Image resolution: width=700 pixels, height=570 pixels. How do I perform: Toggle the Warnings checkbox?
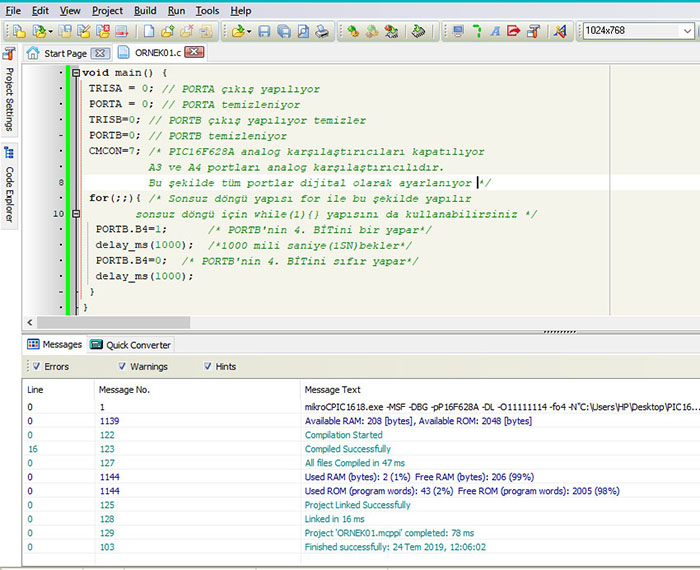[x=122, y=366]
